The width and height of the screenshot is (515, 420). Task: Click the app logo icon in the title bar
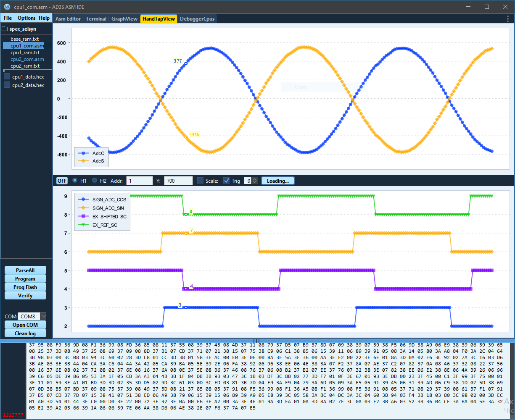click(7, 7)
